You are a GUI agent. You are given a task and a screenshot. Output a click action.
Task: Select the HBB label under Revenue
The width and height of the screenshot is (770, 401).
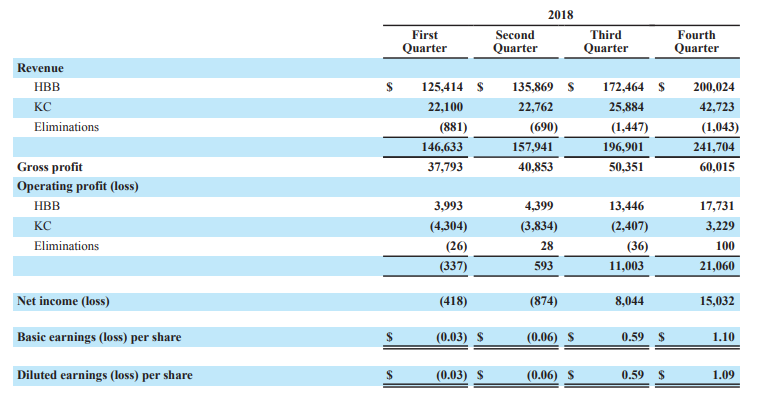click(47, 87)
